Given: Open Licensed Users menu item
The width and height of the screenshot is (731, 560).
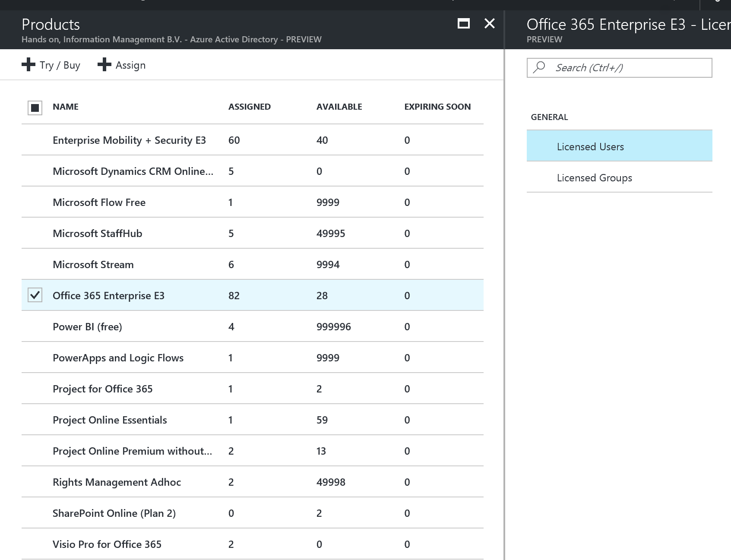Looking at the screenshot, I should 590,147.
